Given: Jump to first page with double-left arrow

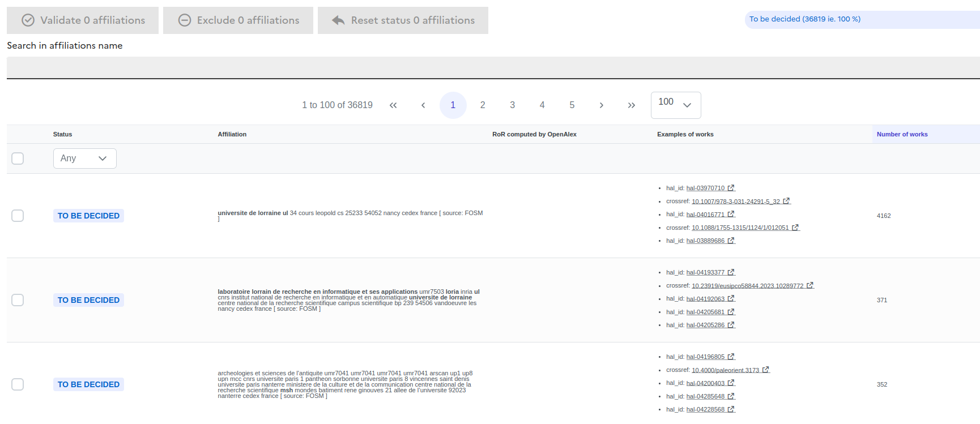Looking at the screenshot, I should click(x=393, y=105).
